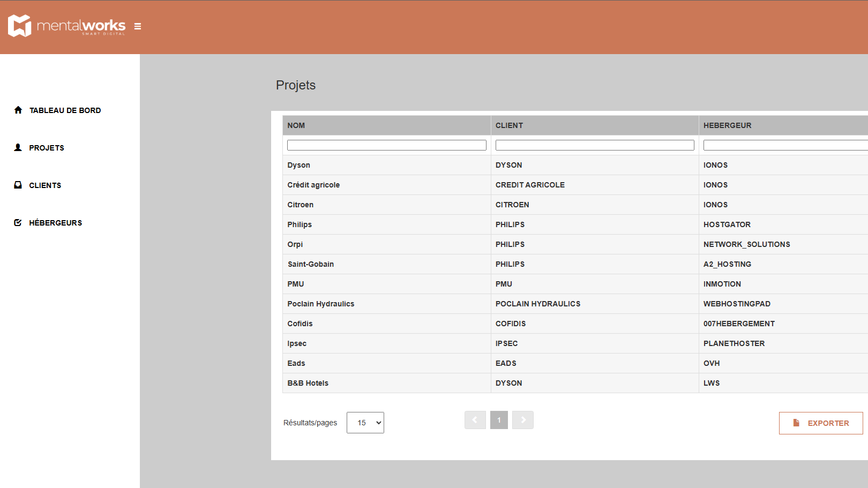The image size is (868, 488).
Task: Select the Citroen project name
Action: tap(301, 205)
